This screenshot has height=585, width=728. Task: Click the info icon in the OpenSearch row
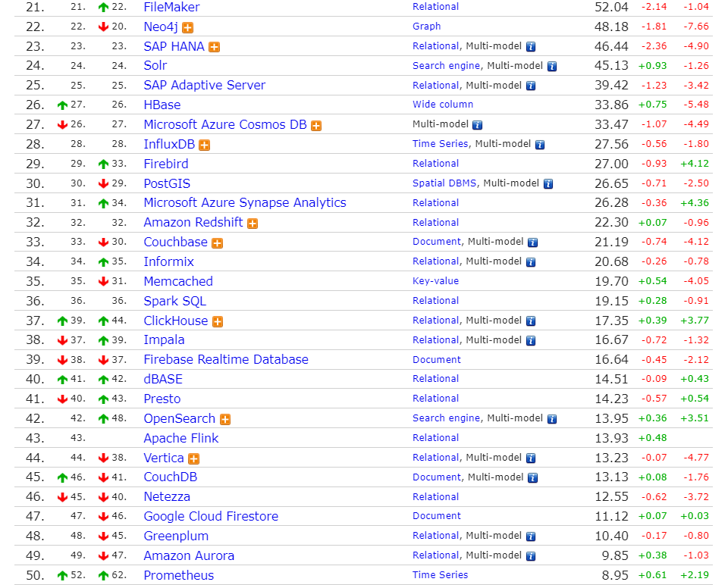coord(552,419)
